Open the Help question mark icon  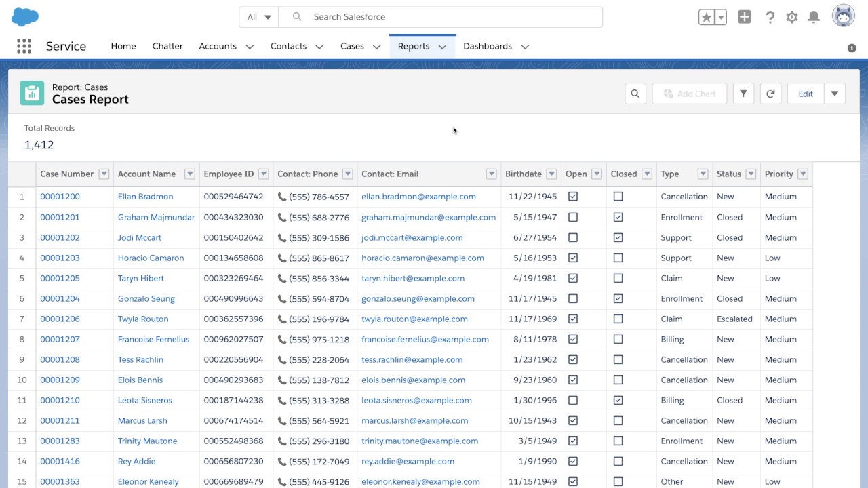click(770, 18)
